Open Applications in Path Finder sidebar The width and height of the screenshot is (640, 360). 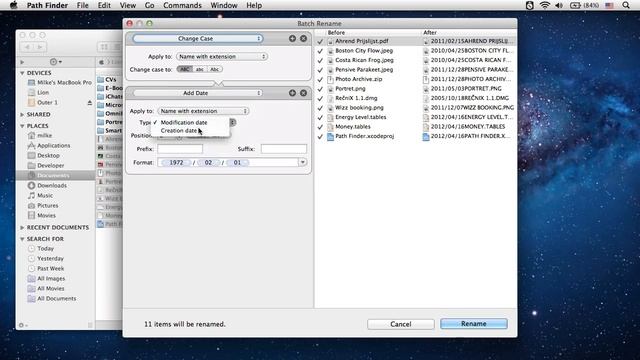(53, 146)
